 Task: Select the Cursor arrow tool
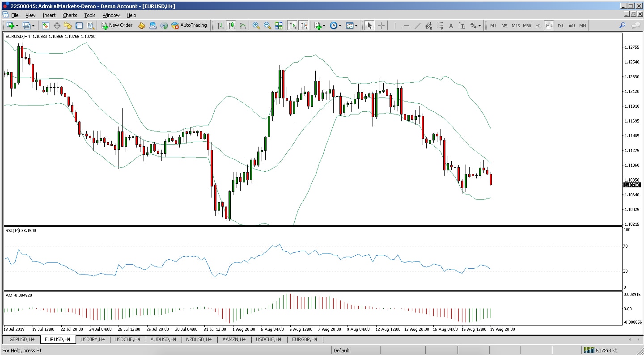[369, 25]
